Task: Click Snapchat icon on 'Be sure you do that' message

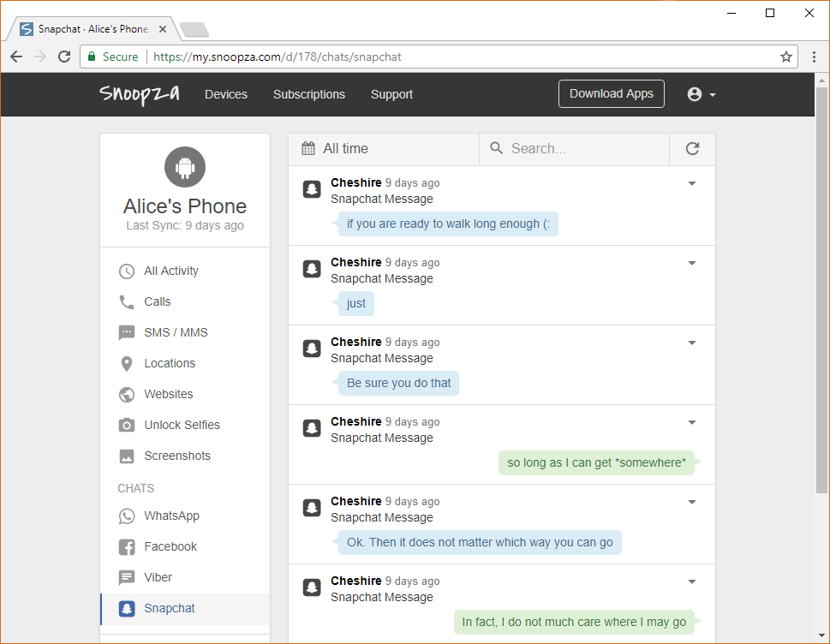Action: tap(312, 349)
